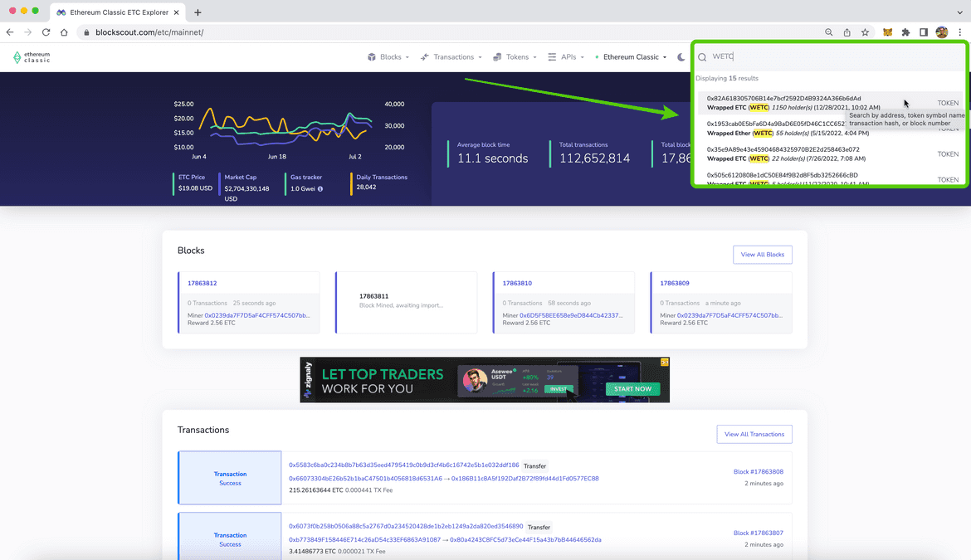The width and height of the screenshot is (971, 560).
Task: Open the MetaMask fox extension icon
Action: pos(887,32)
